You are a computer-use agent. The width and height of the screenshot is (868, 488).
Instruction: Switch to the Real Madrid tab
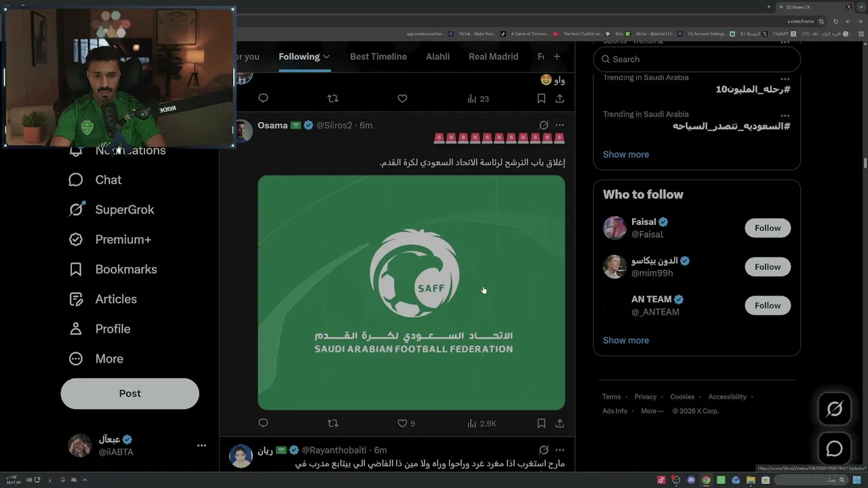pyautogui.click(x=494, y=57)
